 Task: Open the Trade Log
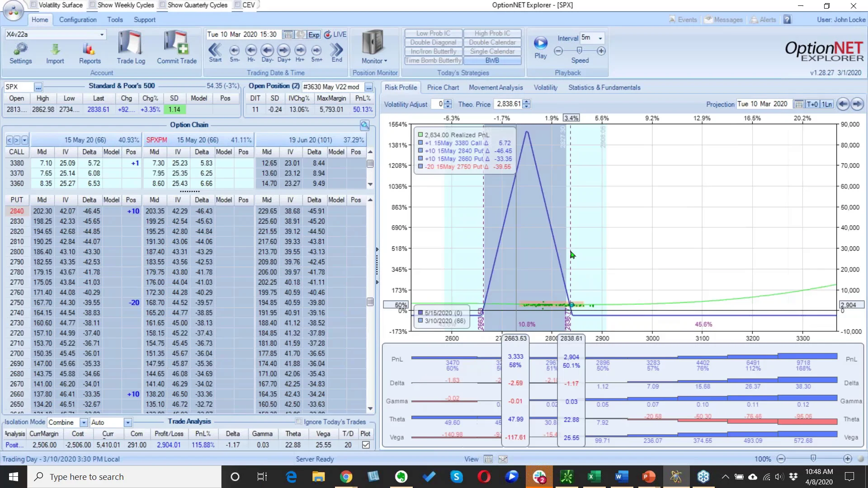(131, 47)
